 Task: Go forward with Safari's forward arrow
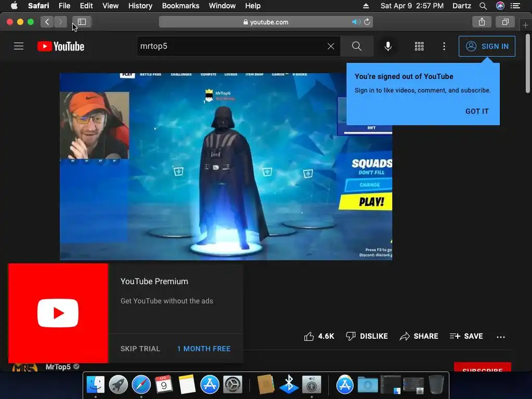click(x=60, y=22)
